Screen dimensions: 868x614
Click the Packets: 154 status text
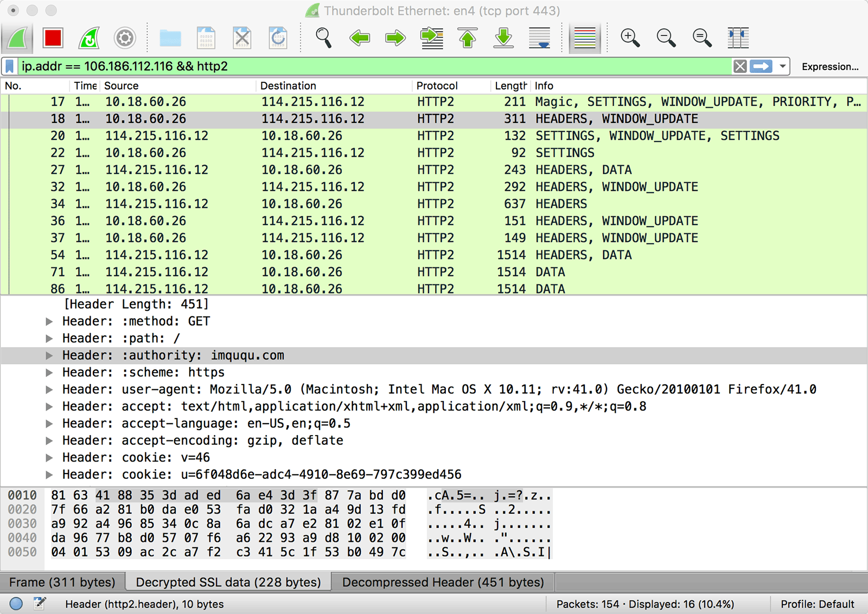click(x=645, y=604)
